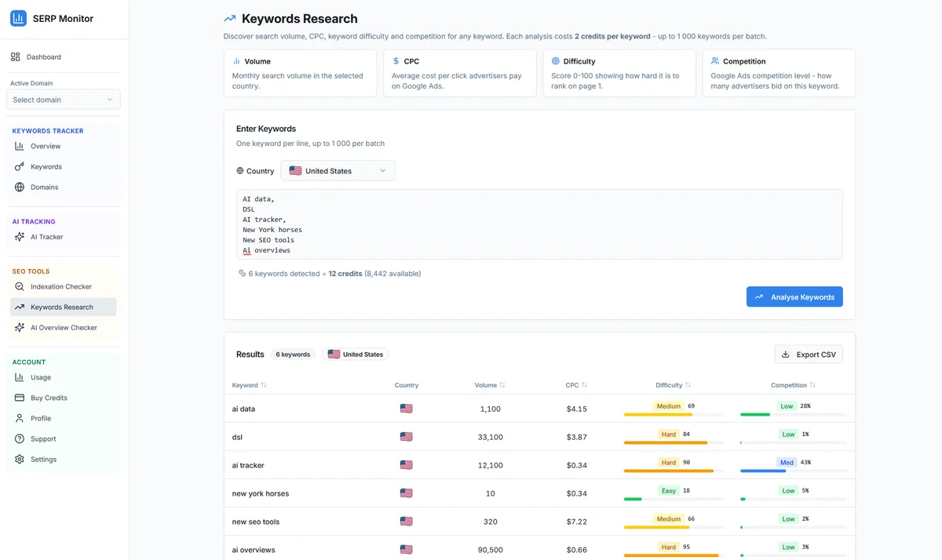Click the Overview bar chart icon
The image size is (942, 560).
point(20,147)
